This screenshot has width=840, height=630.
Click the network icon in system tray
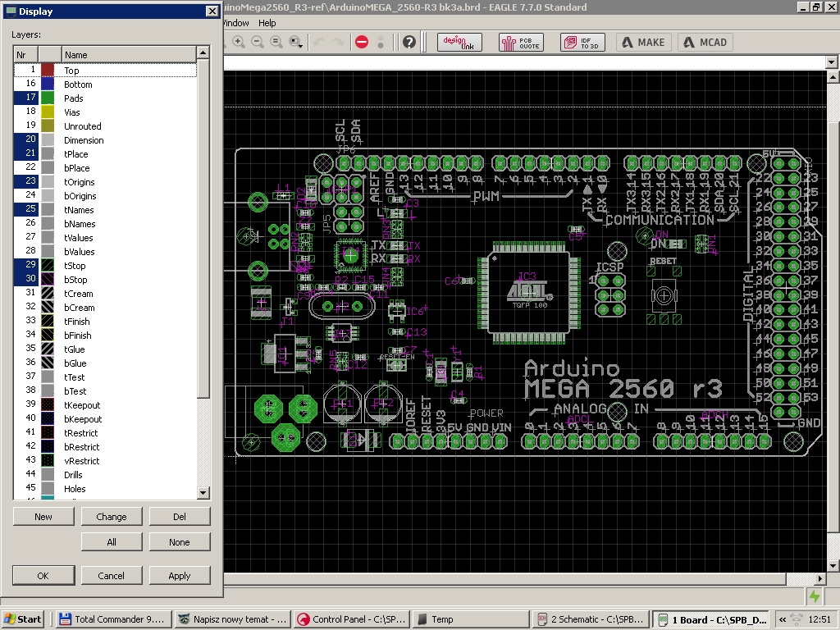(x=797, y=619)
